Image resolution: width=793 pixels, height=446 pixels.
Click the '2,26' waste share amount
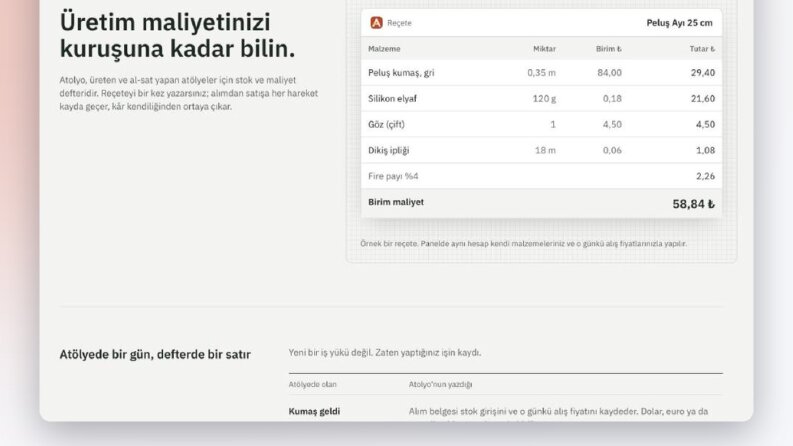(x=706, y=176)
